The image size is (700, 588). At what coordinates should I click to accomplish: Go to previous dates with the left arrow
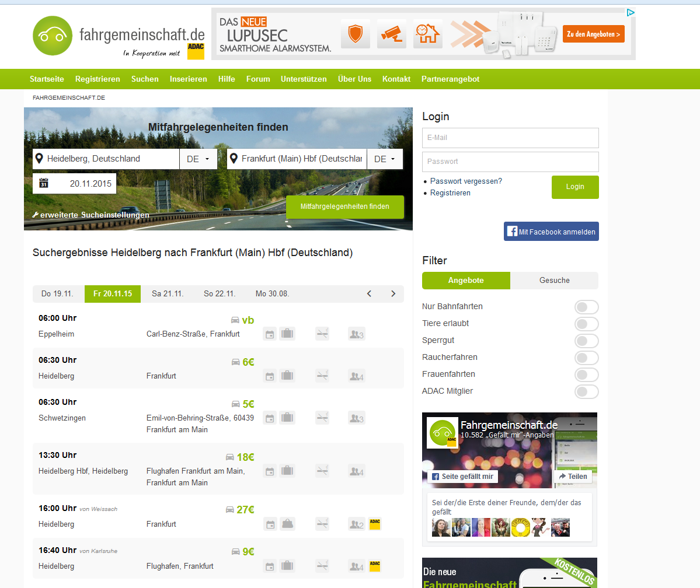369,293
